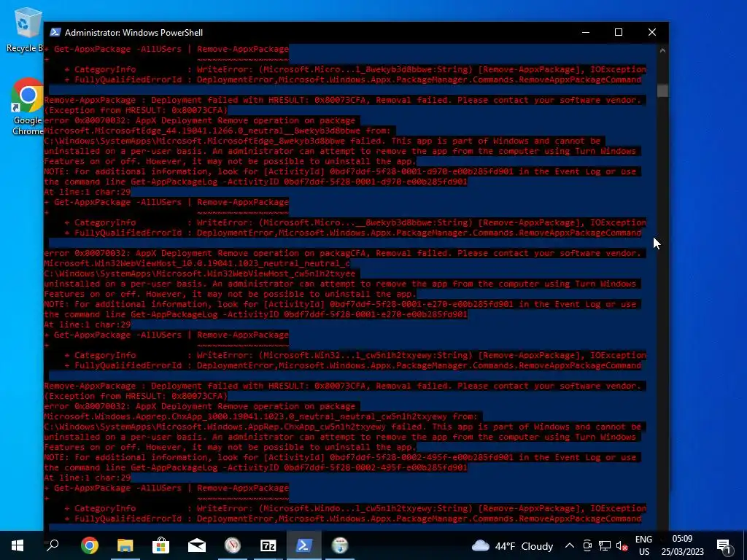Click the CategoryInfo line mentioning Microsoft.Micro...1_8wekyb3d8bbwe

355,69
